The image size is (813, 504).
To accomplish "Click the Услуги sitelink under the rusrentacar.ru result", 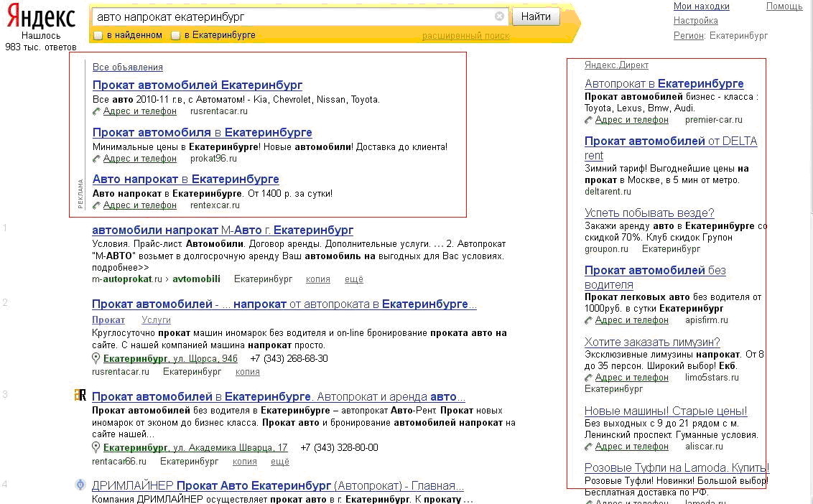I will click(x=156, y=320).
